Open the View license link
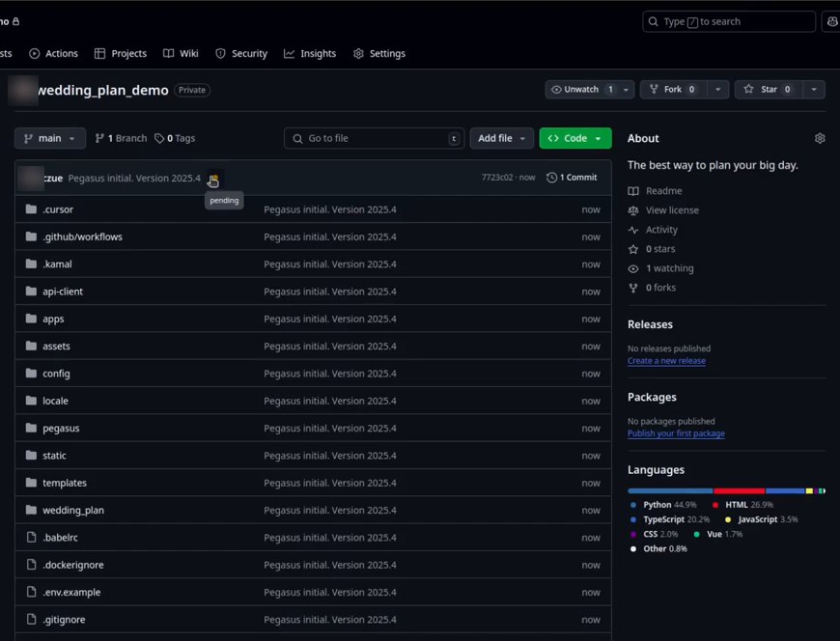Viewport: 840px width, 641px height. [x=672, y=209]
